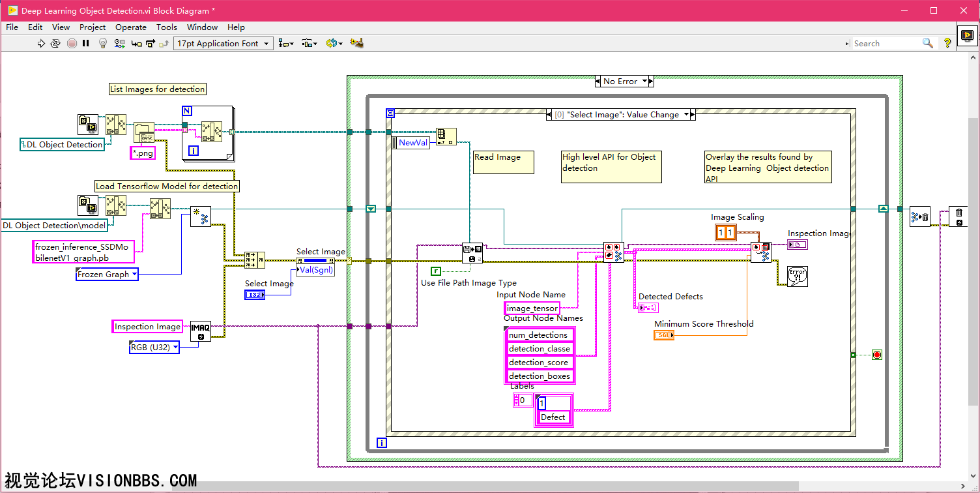
Task: Open the Operate menu
Action: click(130, 27)
